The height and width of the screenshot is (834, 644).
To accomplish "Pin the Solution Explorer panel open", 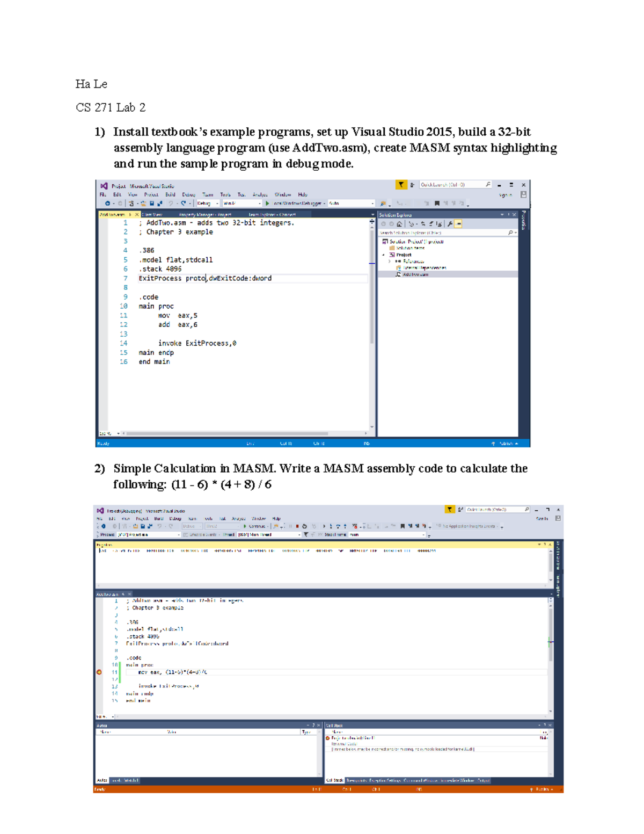I will [508, 214].
